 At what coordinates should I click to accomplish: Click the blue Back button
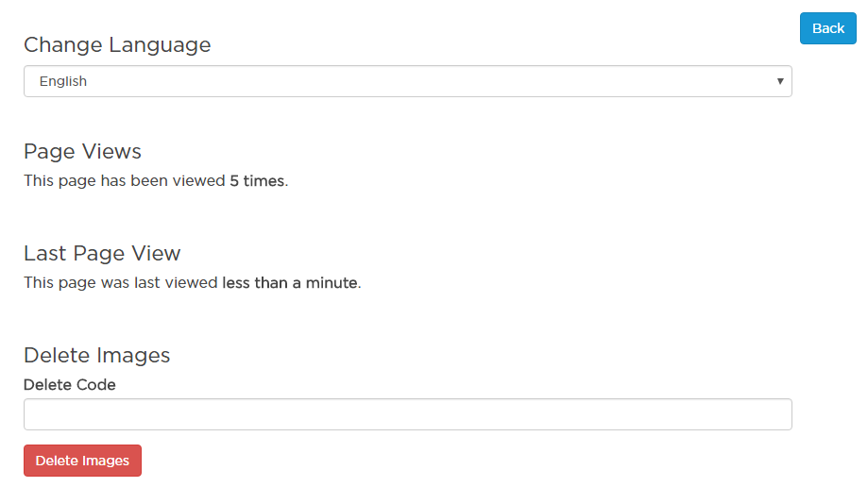pyautogui.click(x=827, y=28)
